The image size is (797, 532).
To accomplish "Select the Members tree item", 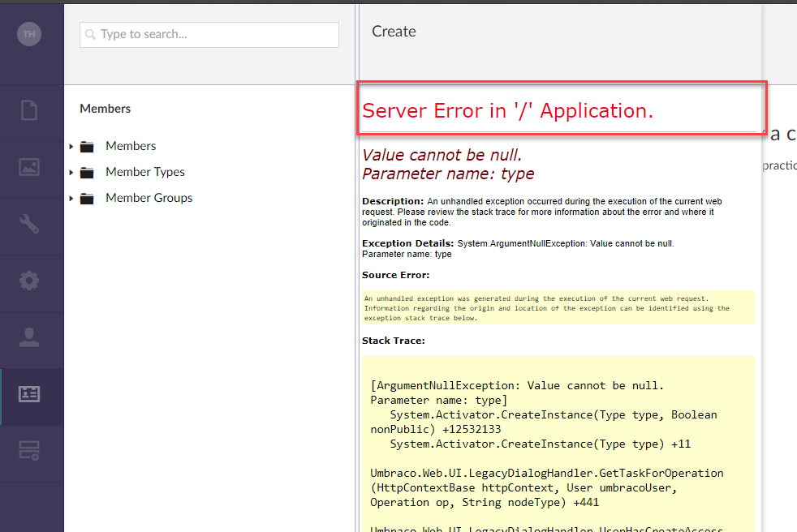I will pos(131,146).
